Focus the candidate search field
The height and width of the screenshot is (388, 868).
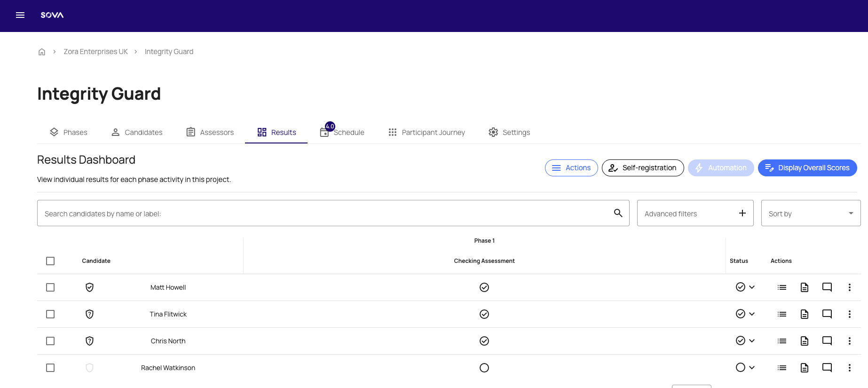324,214
